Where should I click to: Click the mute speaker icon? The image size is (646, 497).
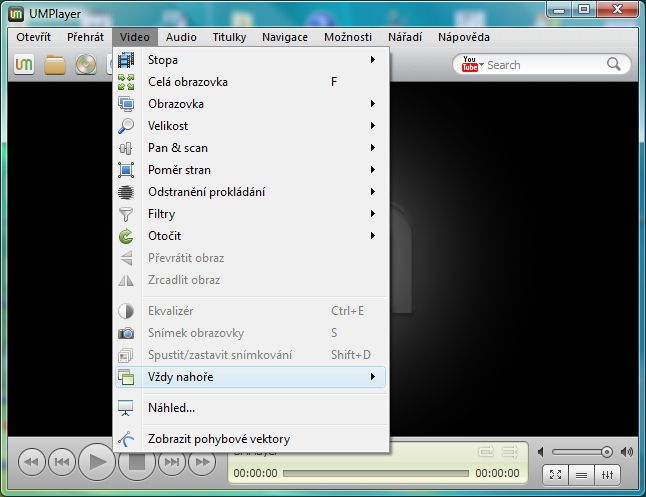pos(541,452)
